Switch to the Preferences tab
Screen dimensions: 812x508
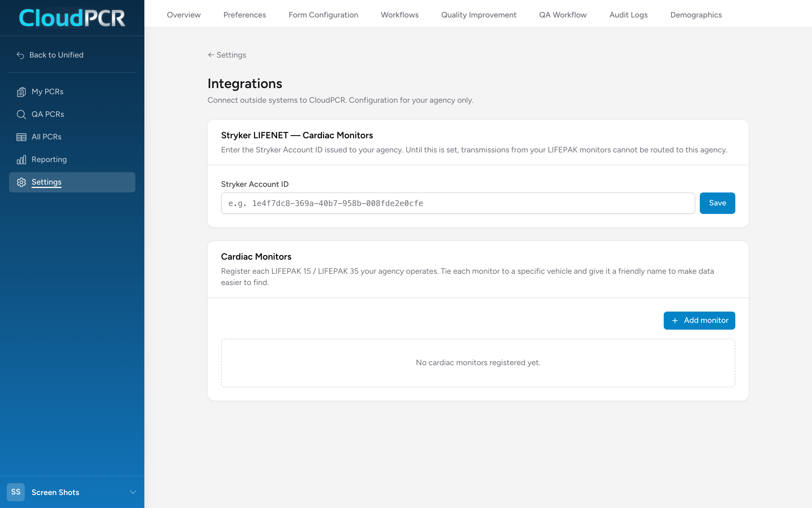point(245,15)
